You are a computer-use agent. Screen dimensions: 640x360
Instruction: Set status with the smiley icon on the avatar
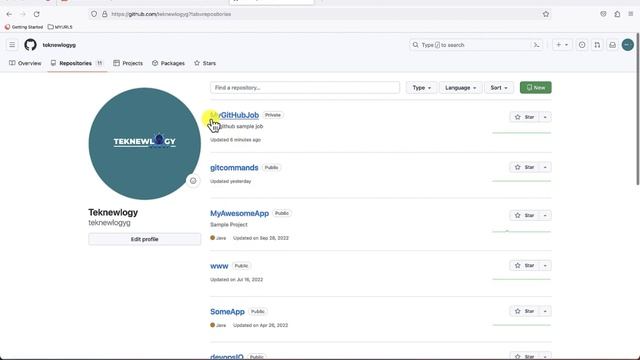193,181
